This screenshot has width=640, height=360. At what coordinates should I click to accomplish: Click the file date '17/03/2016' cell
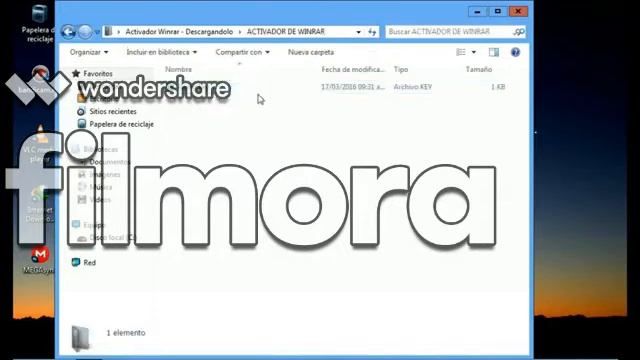pyautogui.click(x=353, y=87)
